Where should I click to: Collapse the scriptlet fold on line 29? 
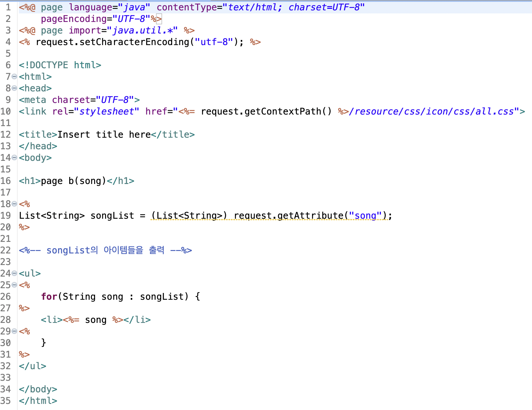tap(14, 331)
